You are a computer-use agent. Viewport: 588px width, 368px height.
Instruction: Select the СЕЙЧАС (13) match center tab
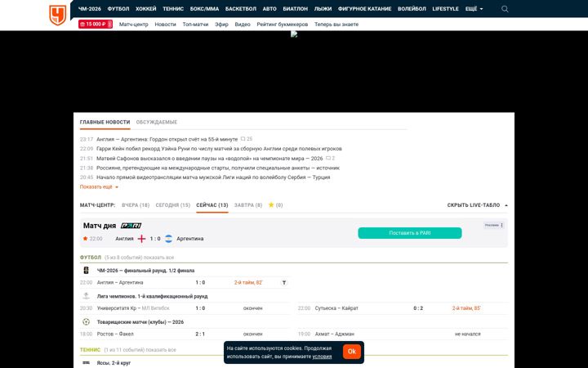(212, 205)
